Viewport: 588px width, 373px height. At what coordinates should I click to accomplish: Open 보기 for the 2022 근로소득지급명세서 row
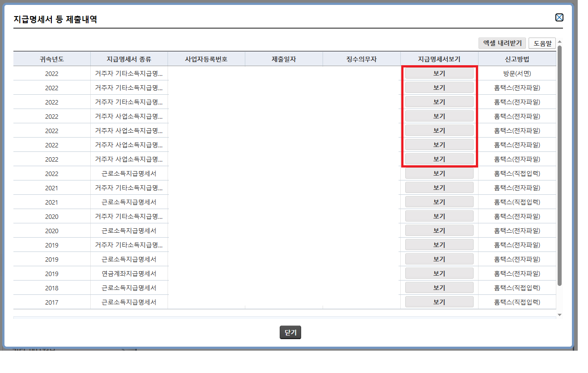pyautogui.click(x=439, y=173)
